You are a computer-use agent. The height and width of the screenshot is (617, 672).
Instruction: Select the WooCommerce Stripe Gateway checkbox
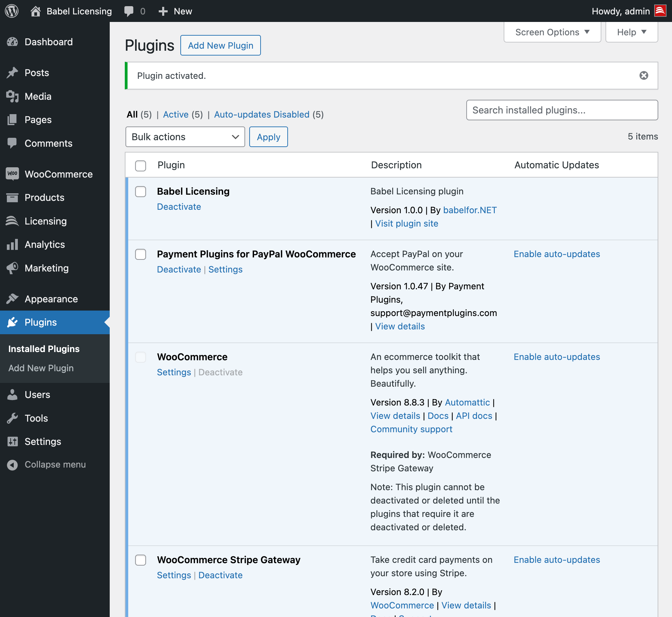click(141, 560)
